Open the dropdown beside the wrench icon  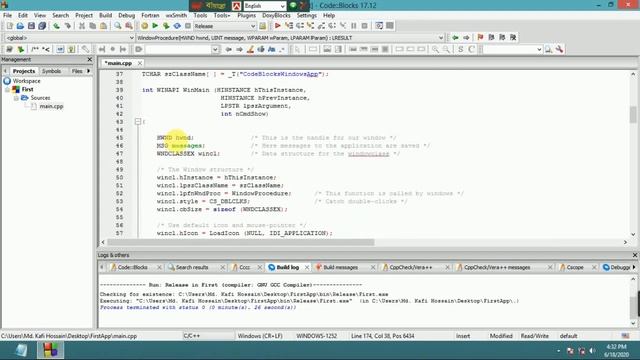(x=539, y=49)
